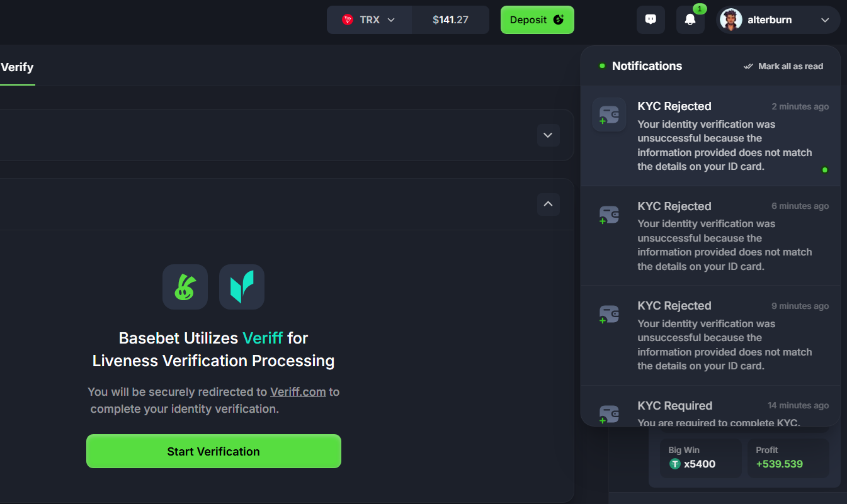Click the red TRX coin icon

pyautogui.click(x=347, y=20)
